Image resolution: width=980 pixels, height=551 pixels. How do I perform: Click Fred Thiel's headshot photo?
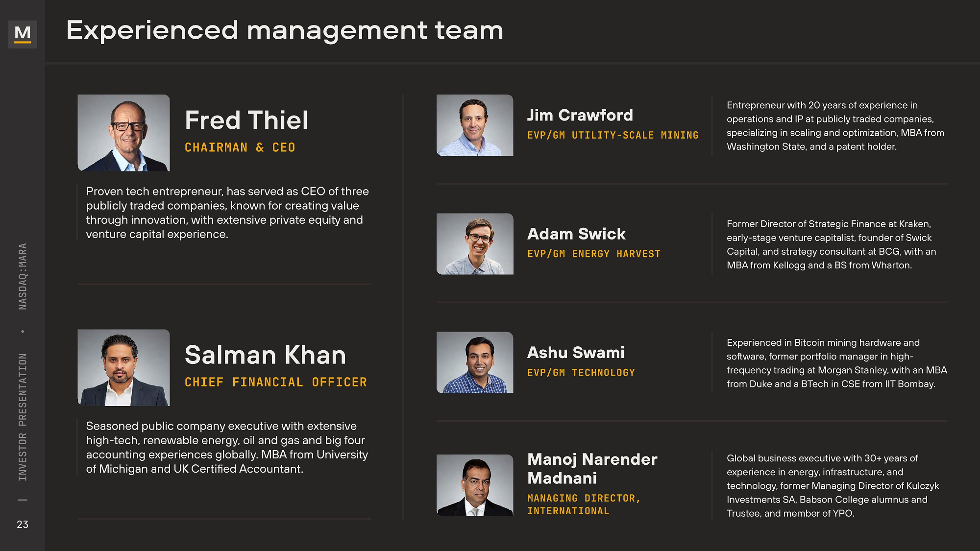point(123,133)
